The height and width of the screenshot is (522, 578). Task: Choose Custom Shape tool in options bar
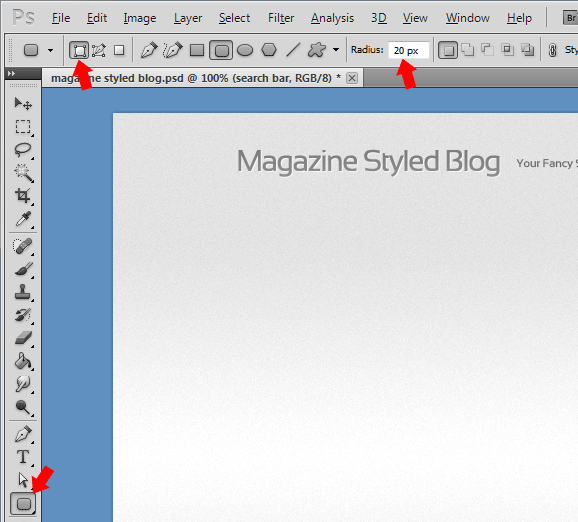[x=317, y=50]
